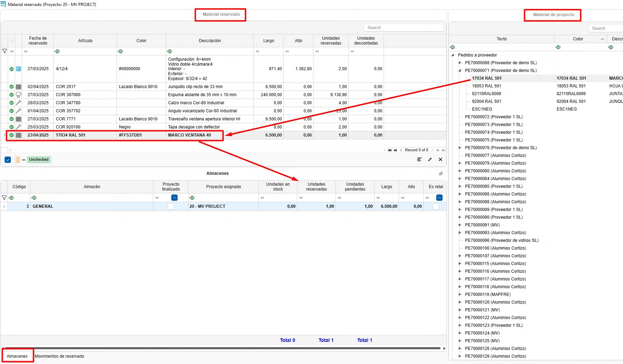
Task: Jump to previous page of records
Action: (x=395, y=150)
